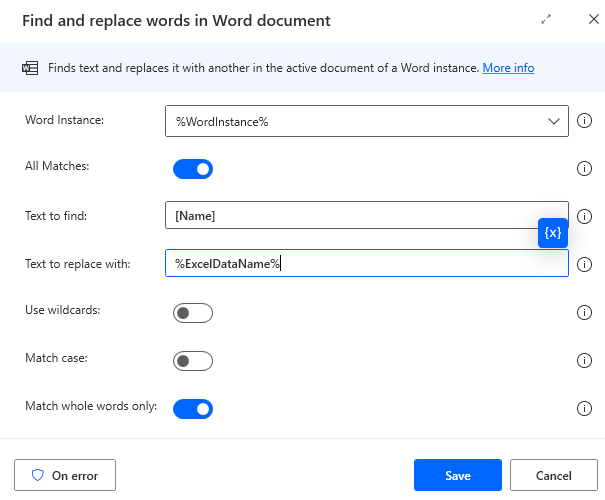
Task: Click the info icon for Use wildcards
Action: pos(586,313)
